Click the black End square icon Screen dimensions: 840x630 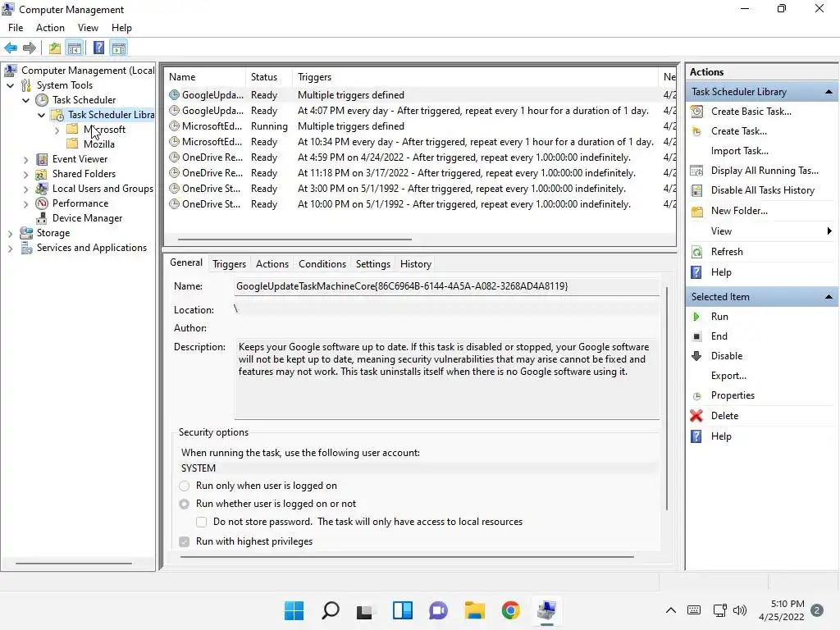(696, 336)
